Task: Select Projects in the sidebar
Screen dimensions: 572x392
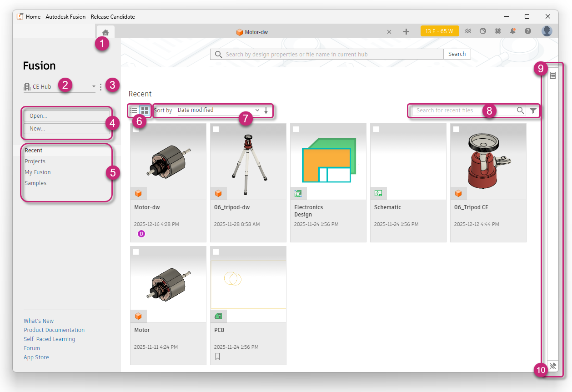Action: [35, 161]
